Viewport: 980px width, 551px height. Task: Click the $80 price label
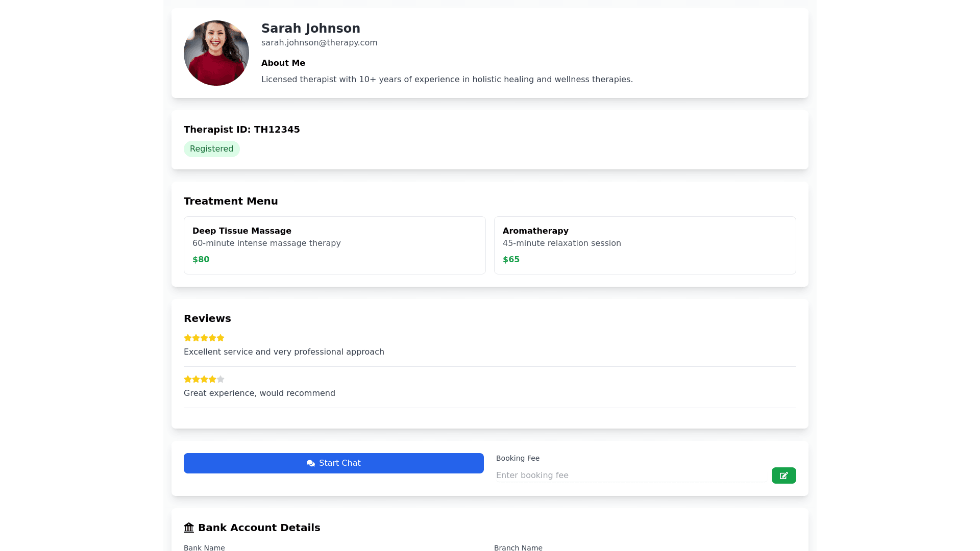[201, 260]
